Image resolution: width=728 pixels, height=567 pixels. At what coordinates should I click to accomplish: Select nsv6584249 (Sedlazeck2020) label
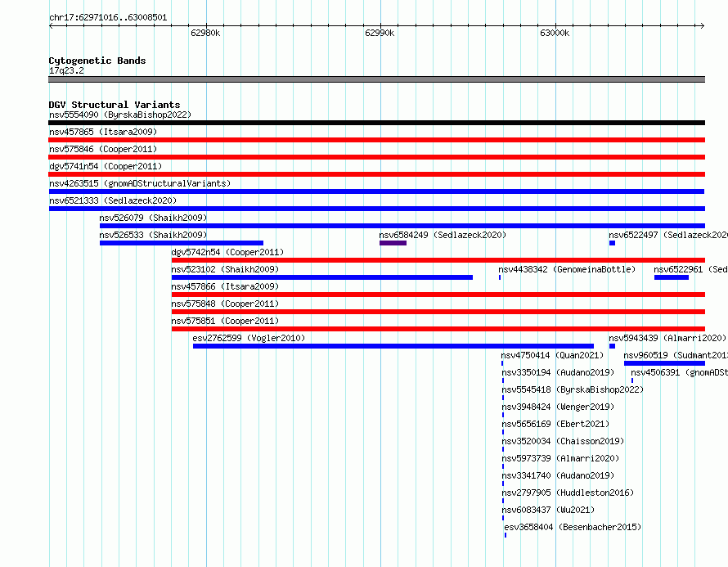pyautogui.click(x=443, y=235)
